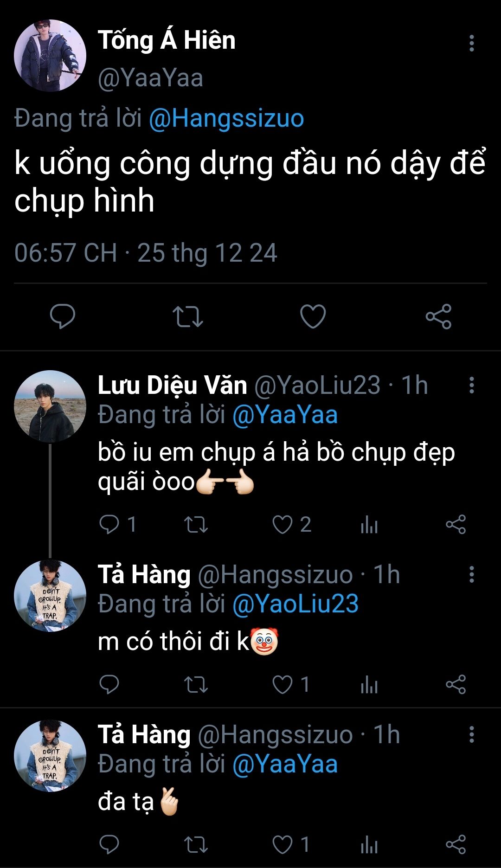501x868 pixels.
Task: Open more options for the main tweet
Action: coord(471,43)
